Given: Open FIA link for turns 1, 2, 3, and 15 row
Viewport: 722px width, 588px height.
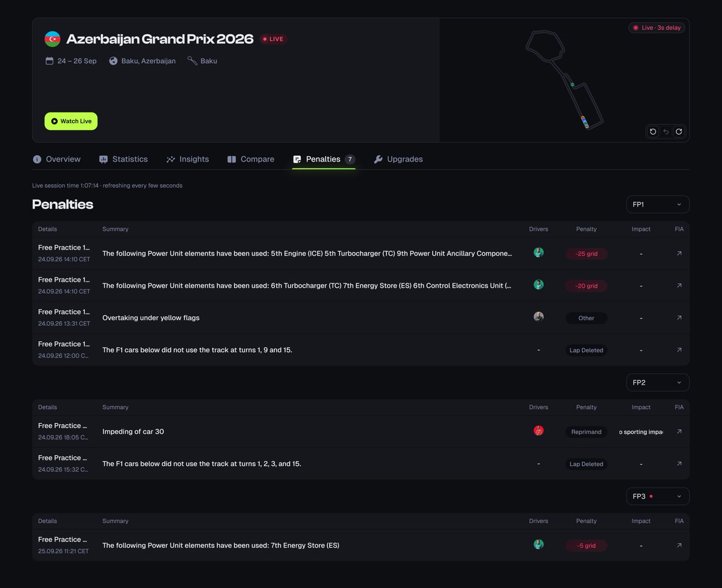Looking at the screenshot, I should 679,464.
